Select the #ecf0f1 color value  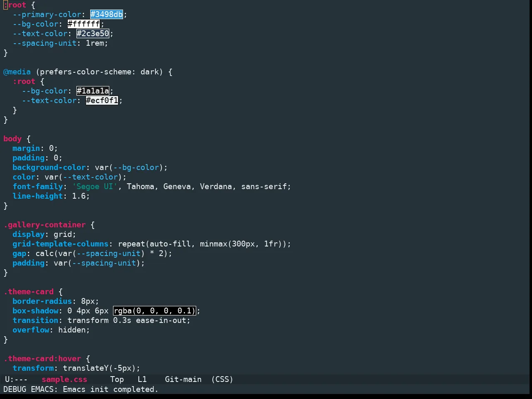[102, 101]
